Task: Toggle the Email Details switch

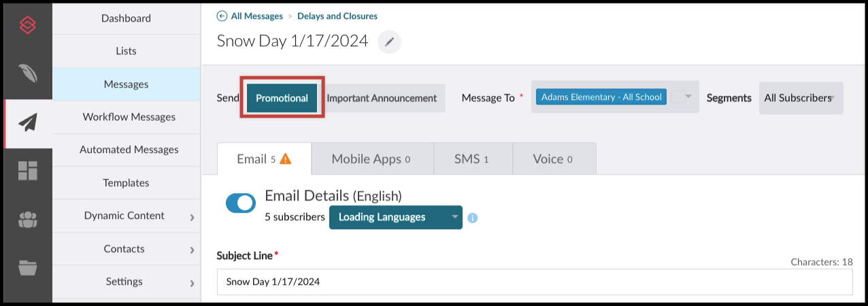Action: pos(241,203)
